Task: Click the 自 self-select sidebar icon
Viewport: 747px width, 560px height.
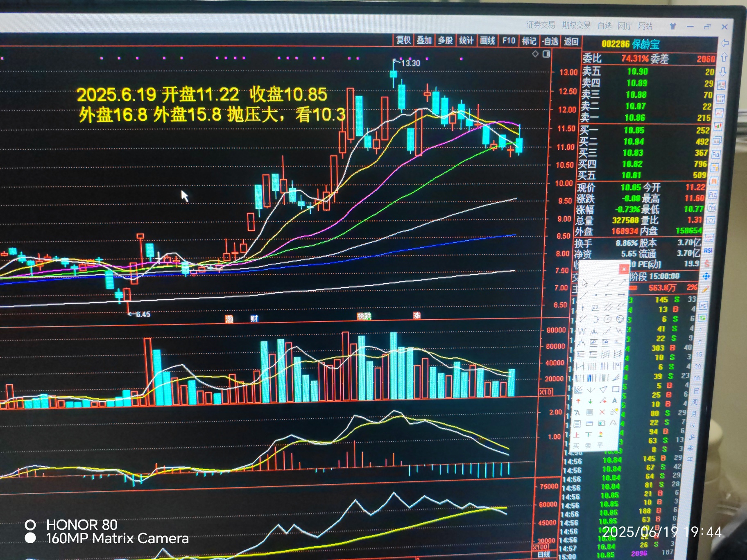Action: point(714,181)
